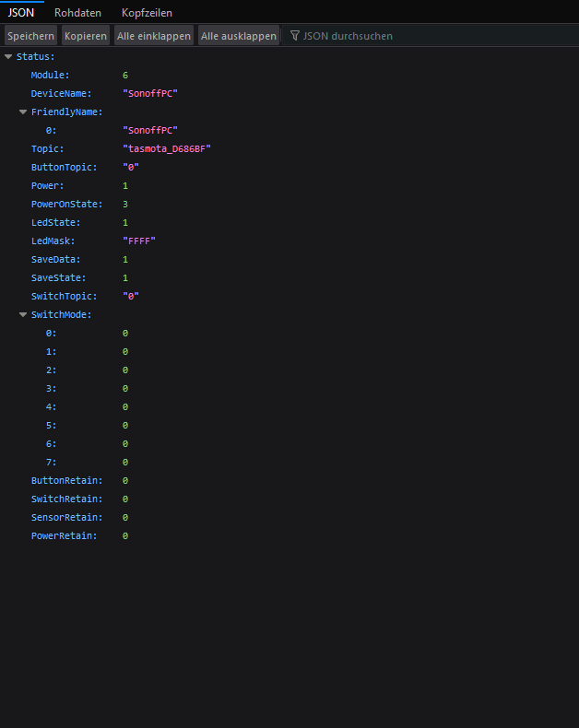Select the PowerRetain key
Viewport: 579px width, 728px height.
click(65, 535)
